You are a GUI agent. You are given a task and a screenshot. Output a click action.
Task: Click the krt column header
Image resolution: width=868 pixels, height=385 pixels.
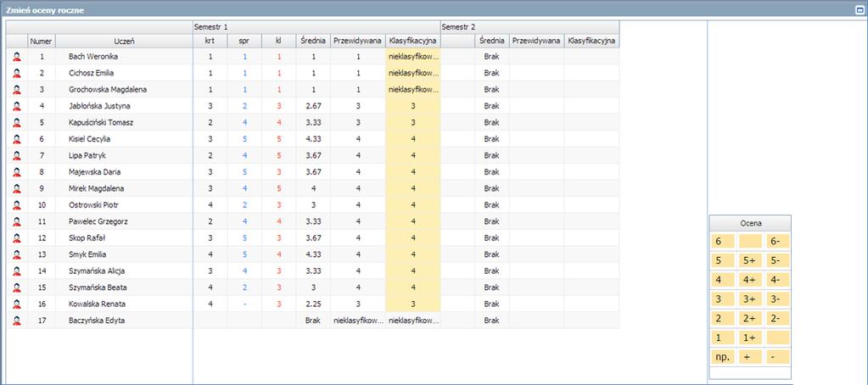point(210,41)
